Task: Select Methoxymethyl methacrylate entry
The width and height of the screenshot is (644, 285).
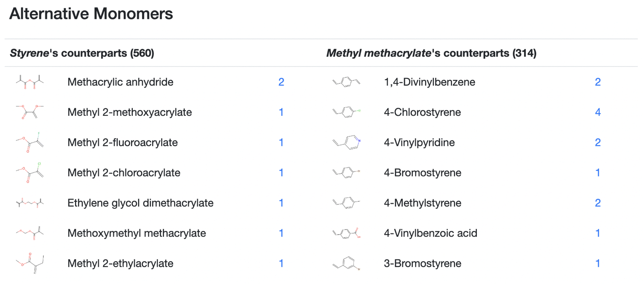Action: pyautogui.click(x=137, y=233)
